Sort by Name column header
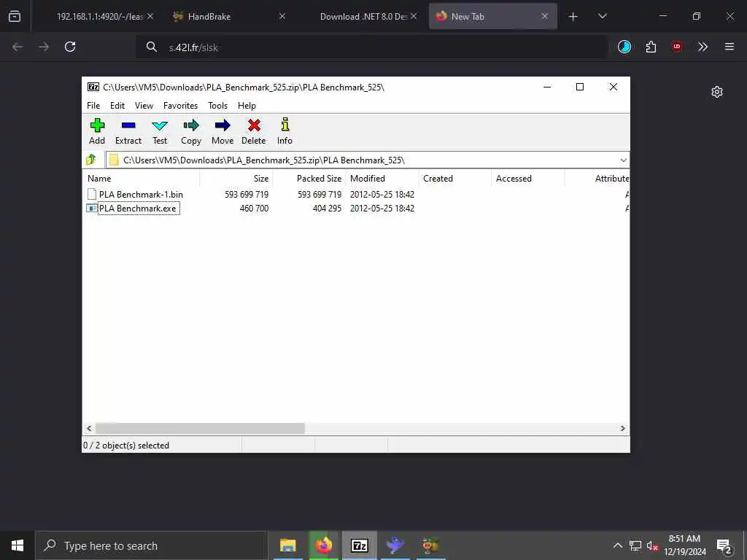 tap(141, 179)
